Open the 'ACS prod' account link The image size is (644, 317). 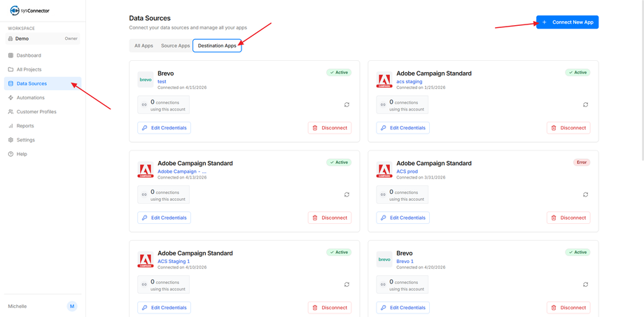tap(407, 171)
